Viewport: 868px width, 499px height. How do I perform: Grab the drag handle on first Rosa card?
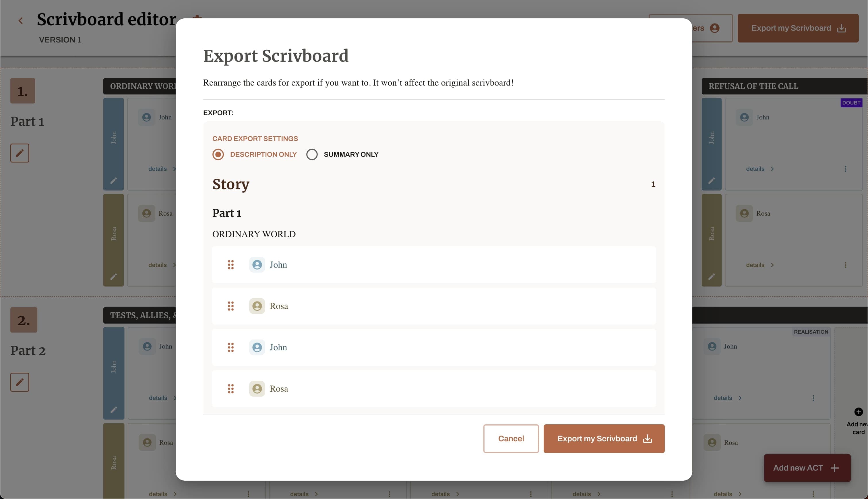(x=230, y=306)
